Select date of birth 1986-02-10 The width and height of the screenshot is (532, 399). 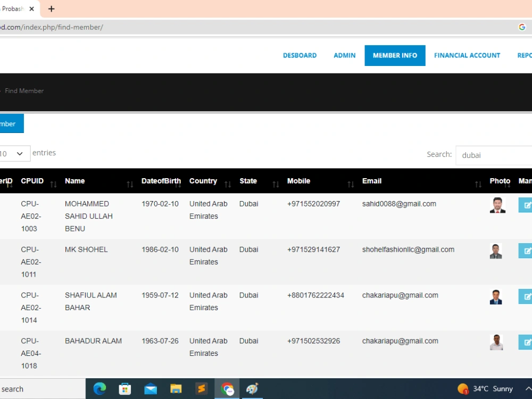(x=160, y=250)
